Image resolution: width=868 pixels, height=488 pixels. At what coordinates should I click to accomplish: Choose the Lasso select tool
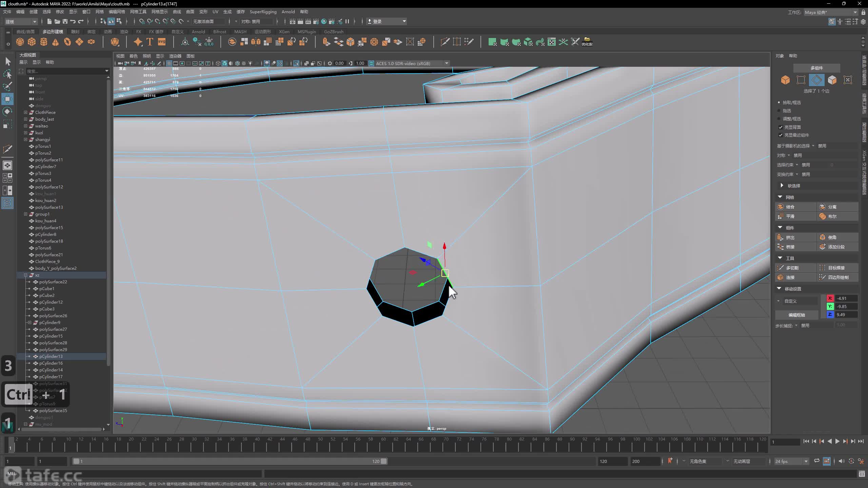(7, 74)
